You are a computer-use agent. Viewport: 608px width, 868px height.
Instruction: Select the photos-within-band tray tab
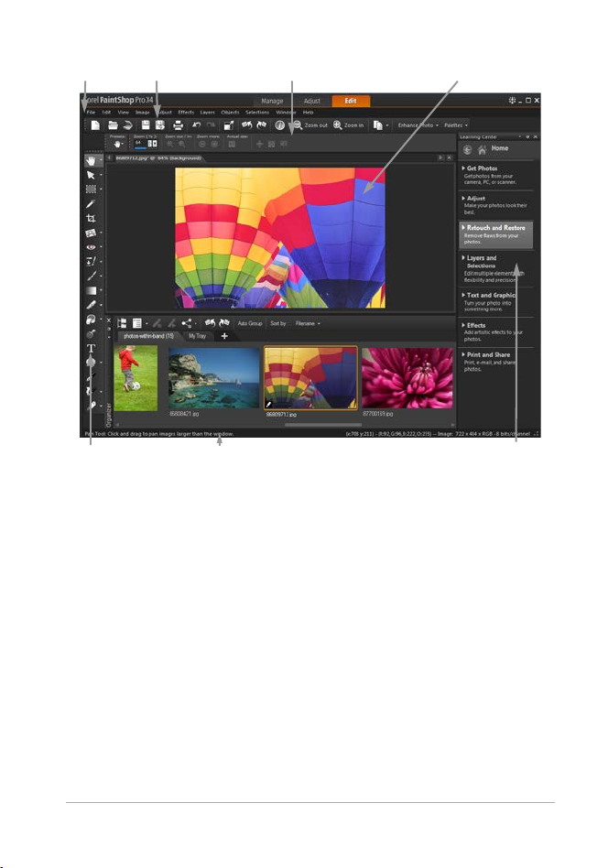tap(148, 336)
